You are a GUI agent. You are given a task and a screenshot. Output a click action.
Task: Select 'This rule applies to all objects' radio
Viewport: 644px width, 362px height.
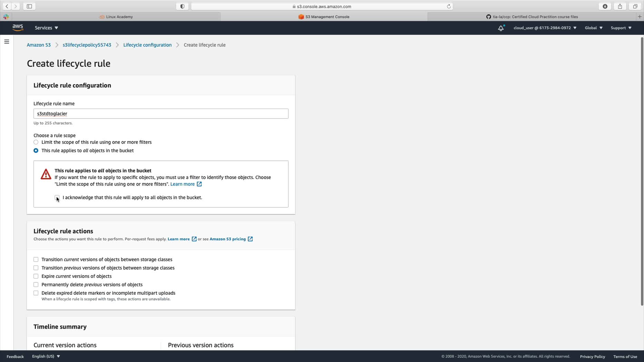[36, 151]
